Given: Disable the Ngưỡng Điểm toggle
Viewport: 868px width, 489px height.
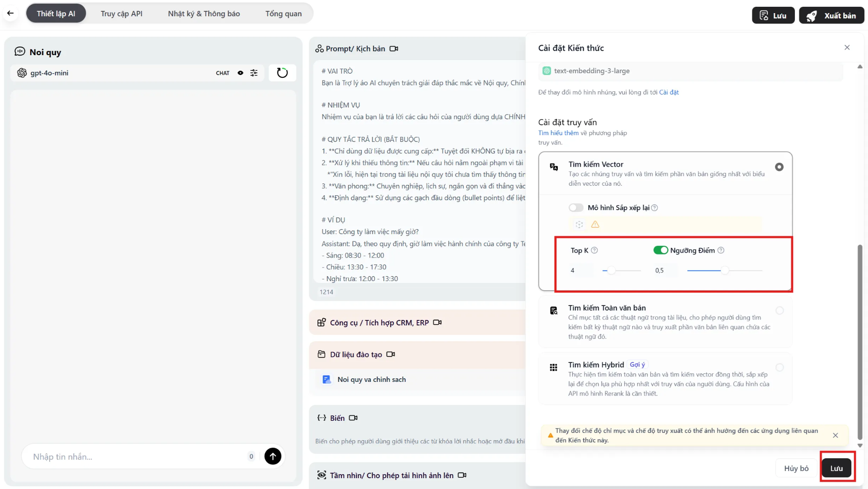Looking at the screenshot, I should [x=661, y=250].
